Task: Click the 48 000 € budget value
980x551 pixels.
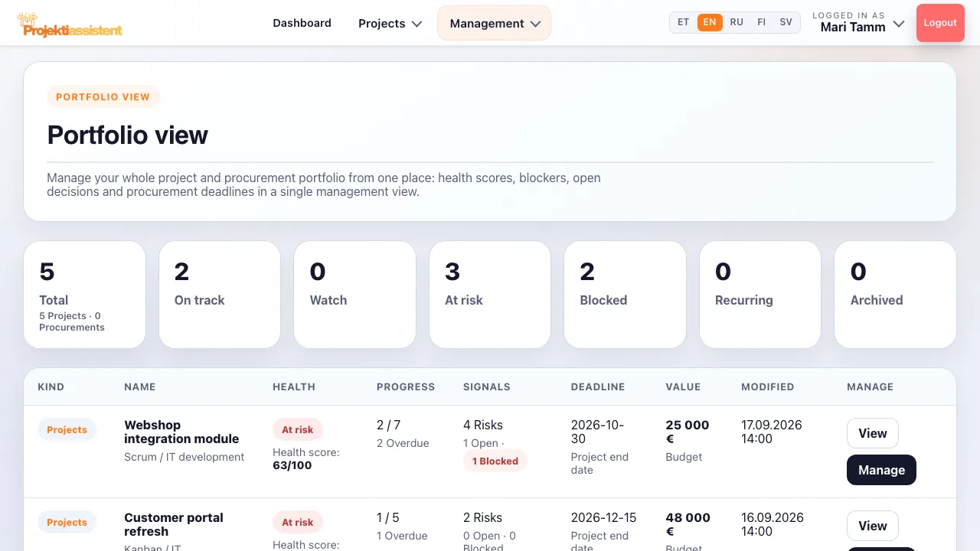Action: click(688, 524)
